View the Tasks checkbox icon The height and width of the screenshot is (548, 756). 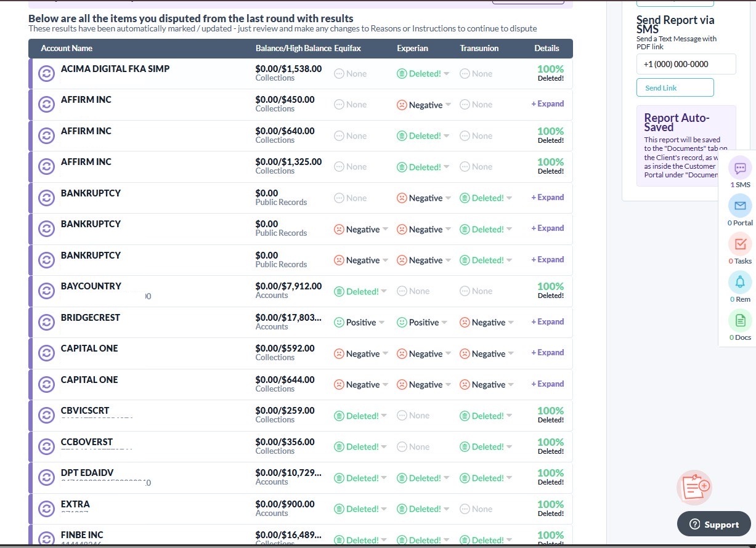tap(739, 244)
